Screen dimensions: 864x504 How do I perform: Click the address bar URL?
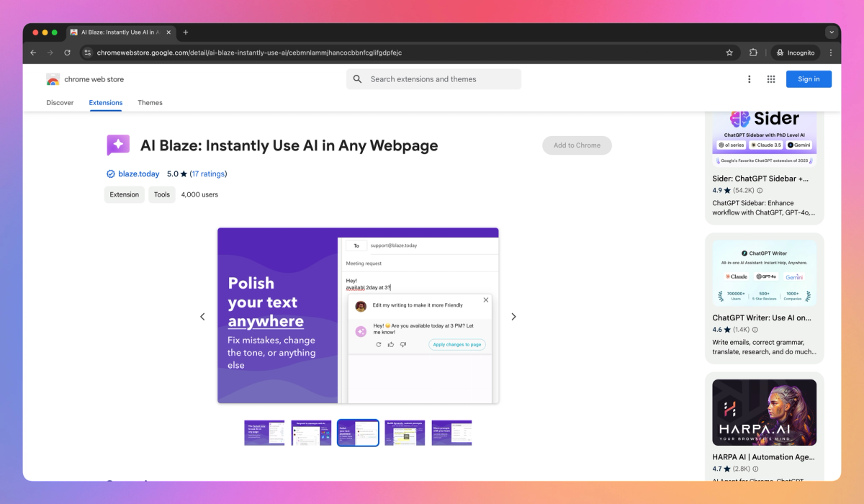coord(249,53)
